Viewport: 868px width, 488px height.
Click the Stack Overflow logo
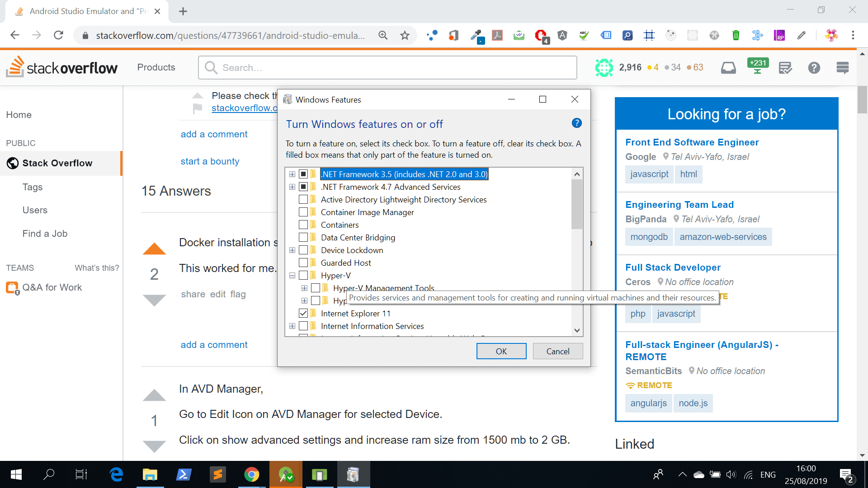(61, 67)
